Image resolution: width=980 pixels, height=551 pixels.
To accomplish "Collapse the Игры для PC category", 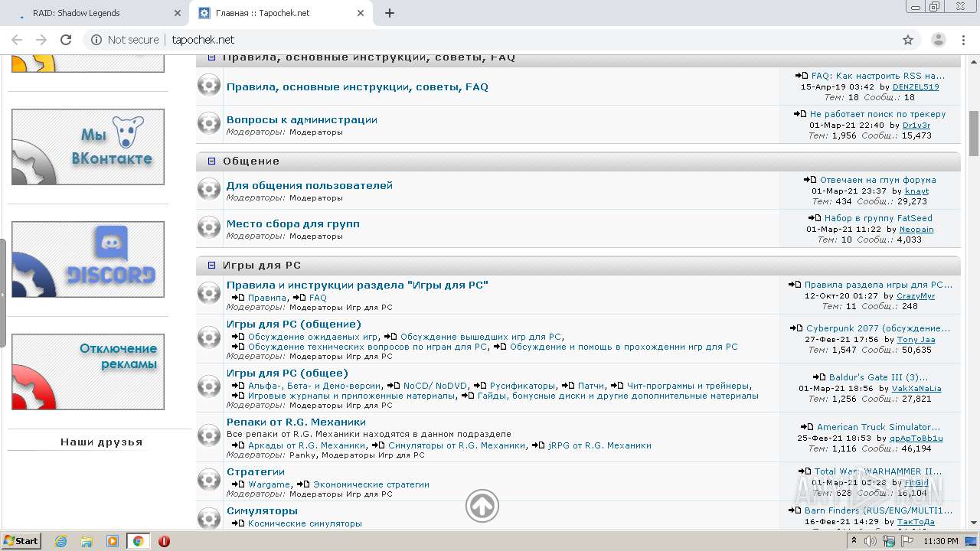I will click(212, 266).
